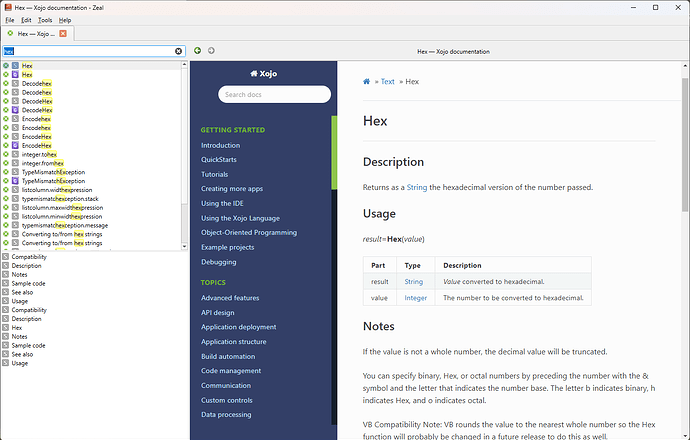Open Application deployment topic
Viewport: 690px width, 440px height.
click(239, 327)
